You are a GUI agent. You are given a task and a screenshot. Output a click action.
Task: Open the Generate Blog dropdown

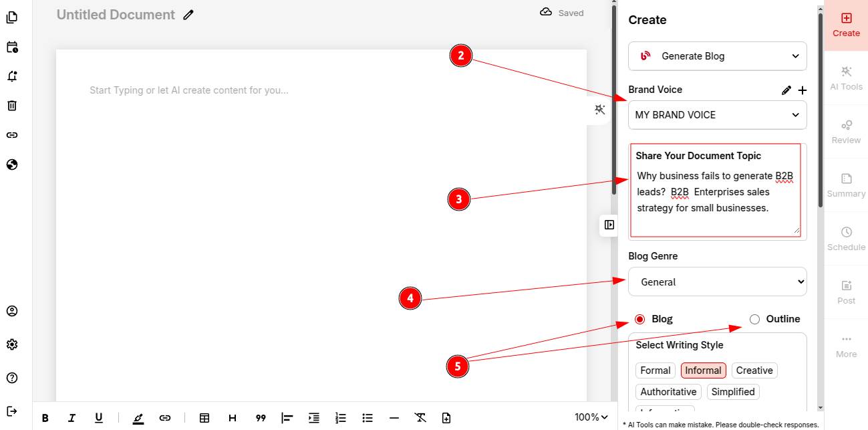[x=717, y=56]
